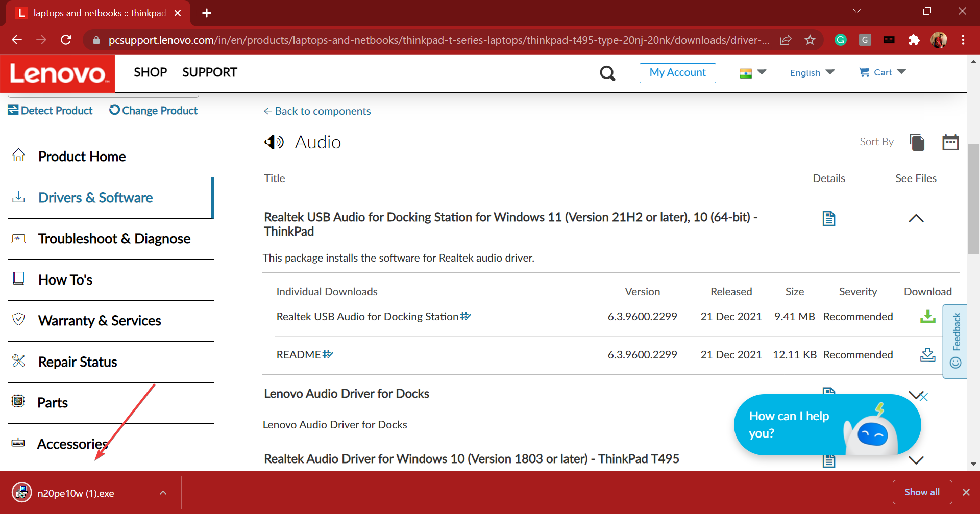Reload the current page
980x514 pixels.
(66, 40)
